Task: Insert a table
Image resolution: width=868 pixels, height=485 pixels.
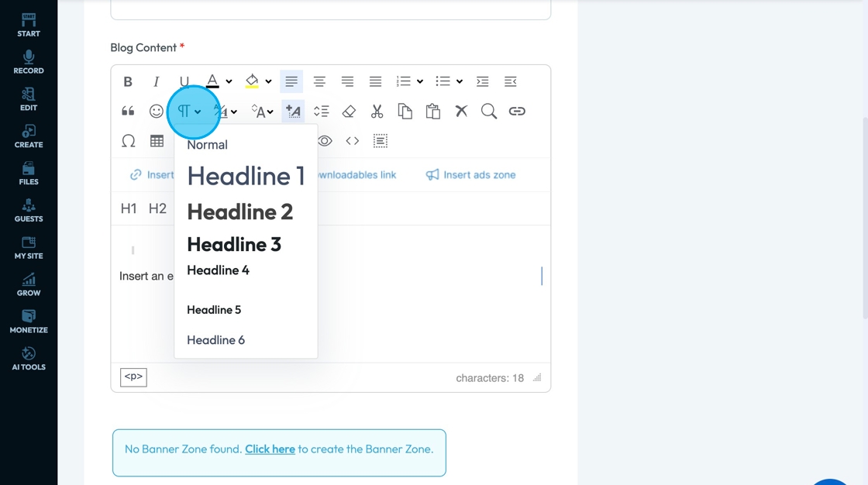Action: pos(157,141)
